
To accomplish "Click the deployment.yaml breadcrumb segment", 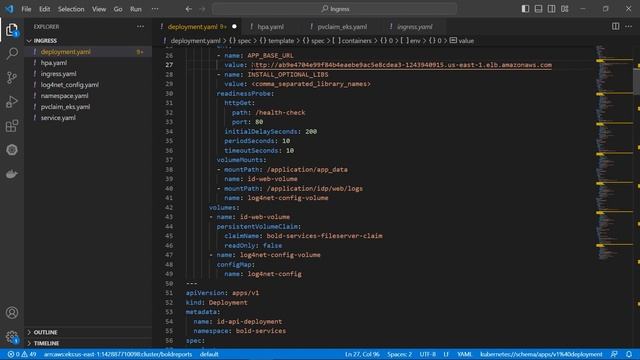I will pos(192,41).
